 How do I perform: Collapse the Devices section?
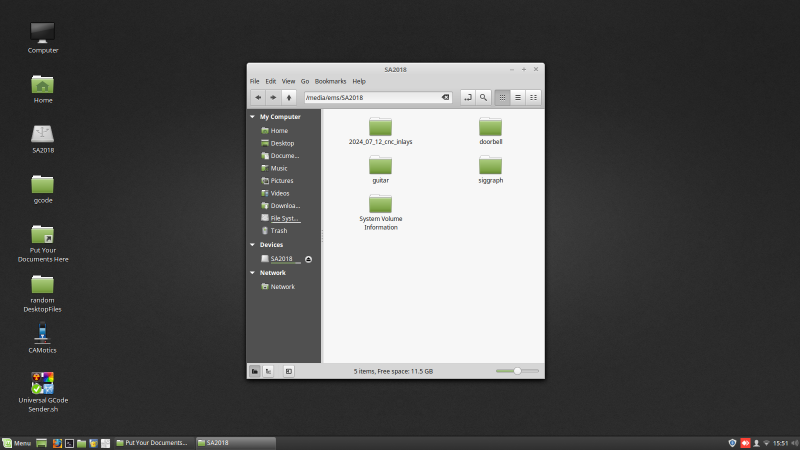(253, 245)
